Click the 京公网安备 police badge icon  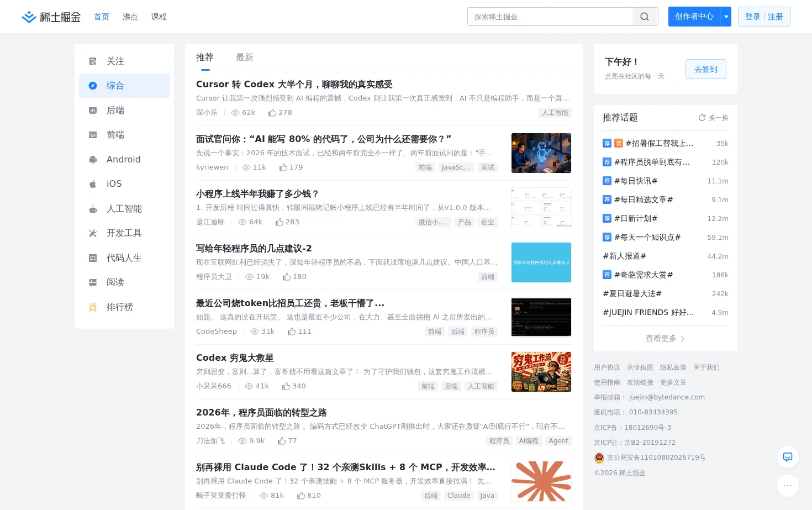pos(599,458)
